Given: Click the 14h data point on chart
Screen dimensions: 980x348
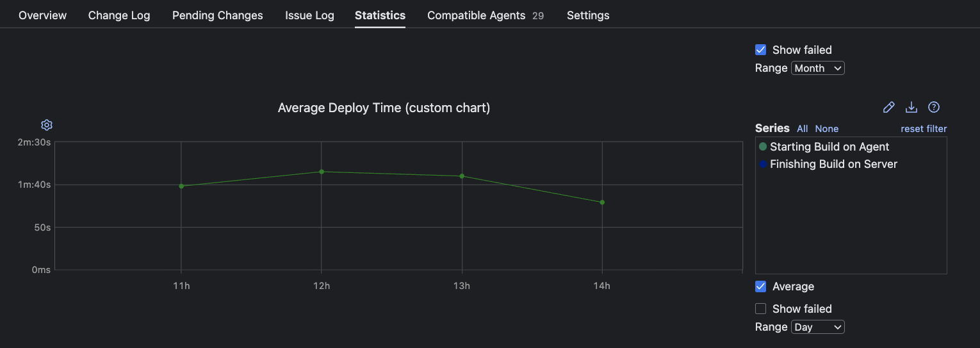Looking at the screenshot, I should 602,203.
